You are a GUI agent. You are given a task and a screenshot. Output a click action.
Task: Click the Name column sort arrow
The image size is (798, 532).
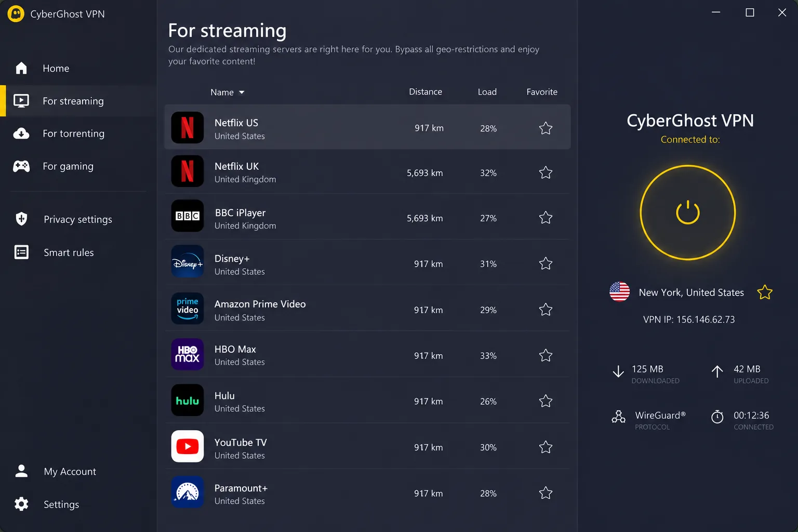click(242, 92)
